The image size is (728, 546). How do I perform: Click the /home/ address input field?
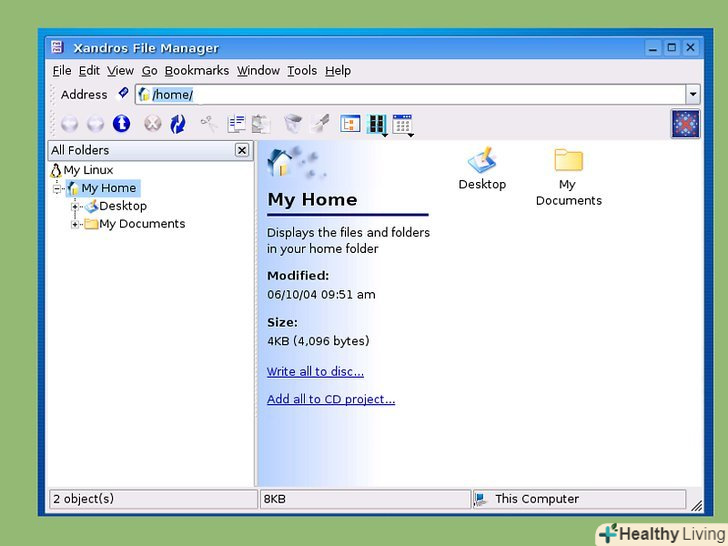click(400, 94)
